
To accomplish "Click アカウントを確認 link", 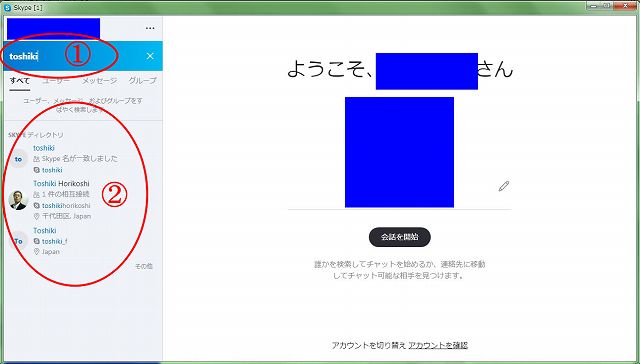I will coord(438,345).
